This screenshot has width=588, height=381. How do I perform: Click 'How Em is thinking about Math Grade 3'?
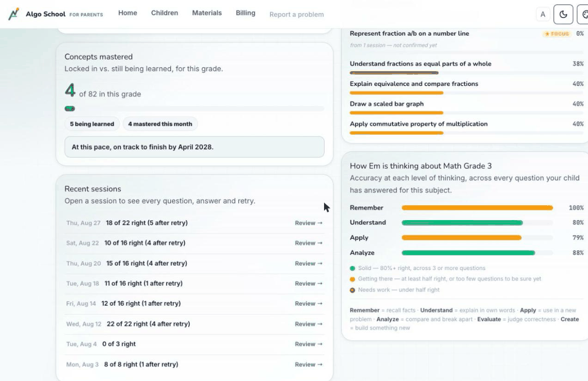(421, 166)
